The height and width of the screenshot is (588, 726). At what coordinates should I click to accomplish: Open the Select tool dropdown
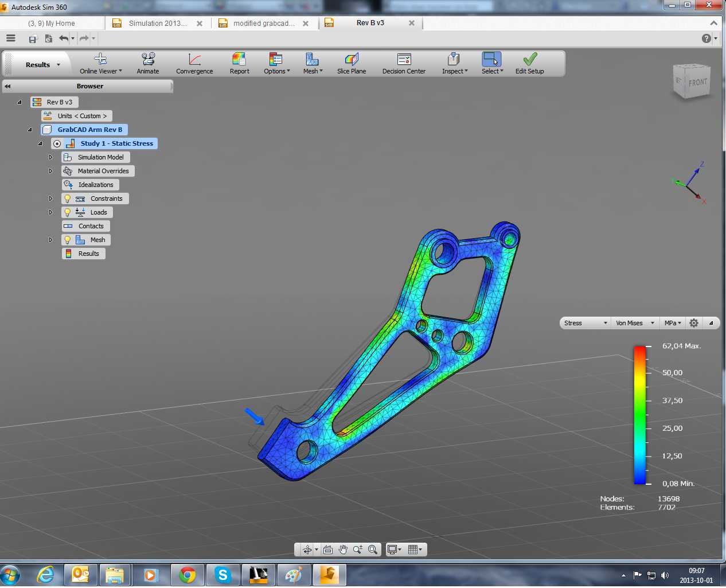pyautogui.click(x=492, y=64)
